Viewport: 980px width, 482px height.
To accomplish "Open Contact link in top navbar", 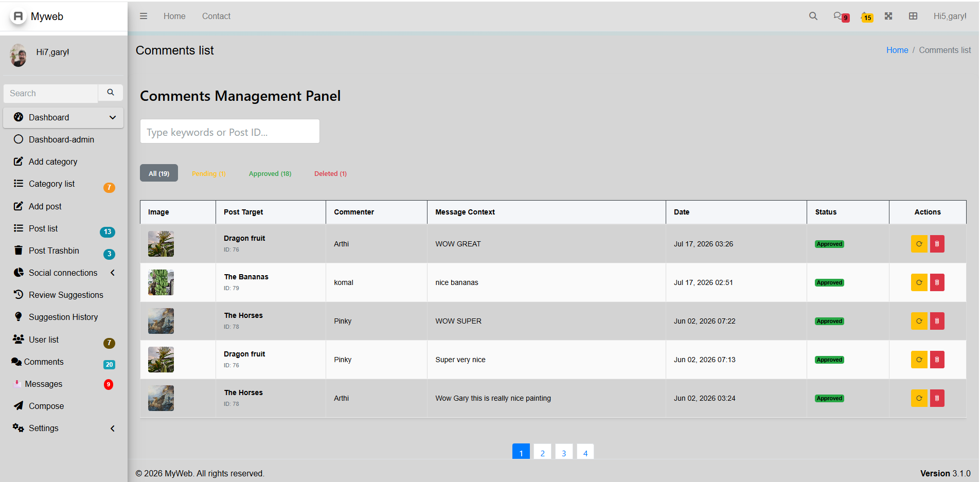I will tap(216, 16).
